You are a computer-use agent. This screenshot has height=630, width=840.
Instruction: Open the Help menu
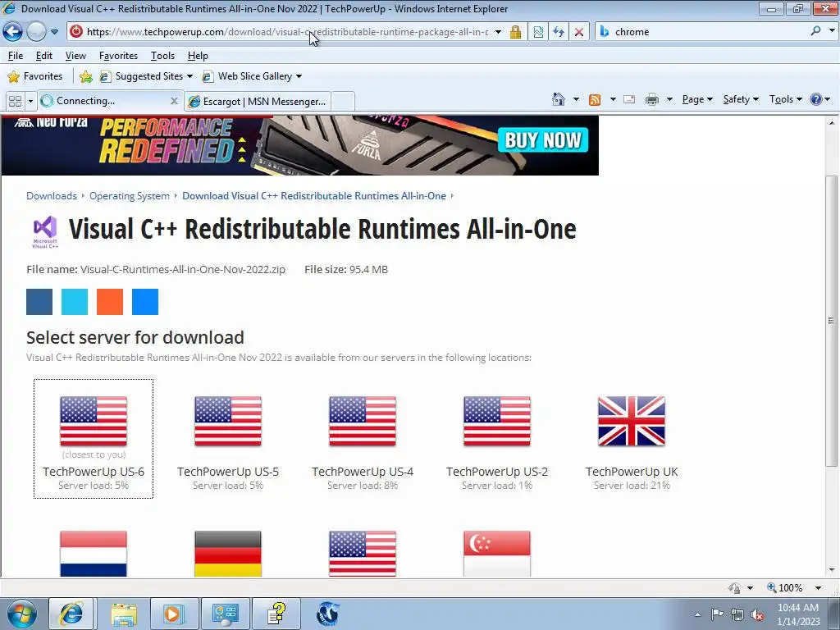pos(198,56)
